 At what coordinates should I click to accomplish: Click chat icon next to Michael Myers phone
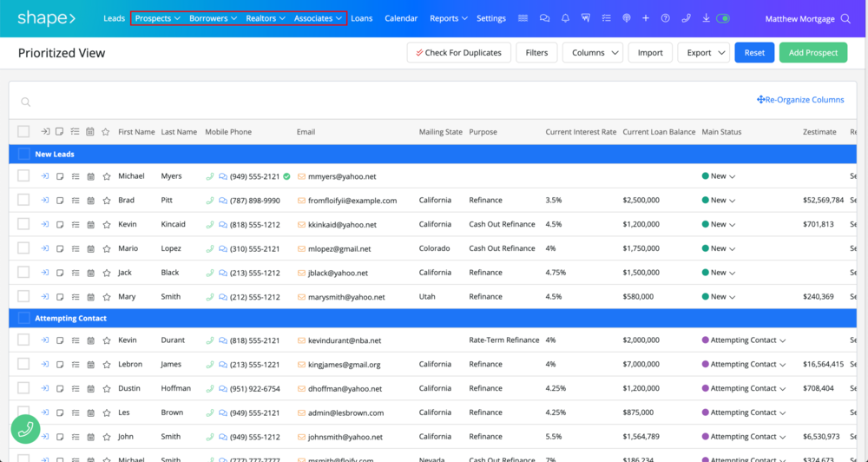pos(222,176)
